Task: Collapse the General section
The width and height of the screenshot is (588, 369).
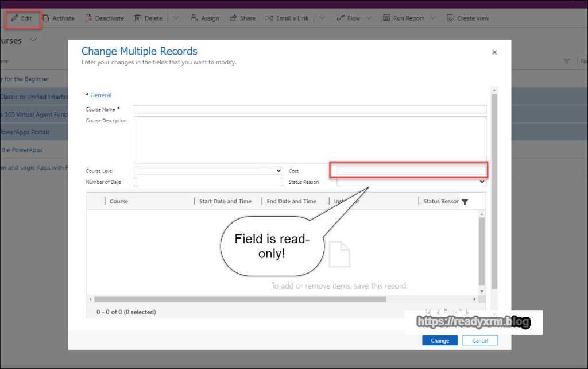Action: click(88, 95)
